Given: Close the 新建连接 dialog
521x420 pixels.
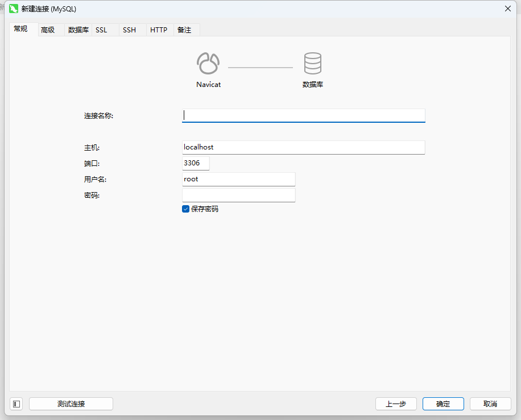Looking at the screenshot, I should [x=508, y=9].
